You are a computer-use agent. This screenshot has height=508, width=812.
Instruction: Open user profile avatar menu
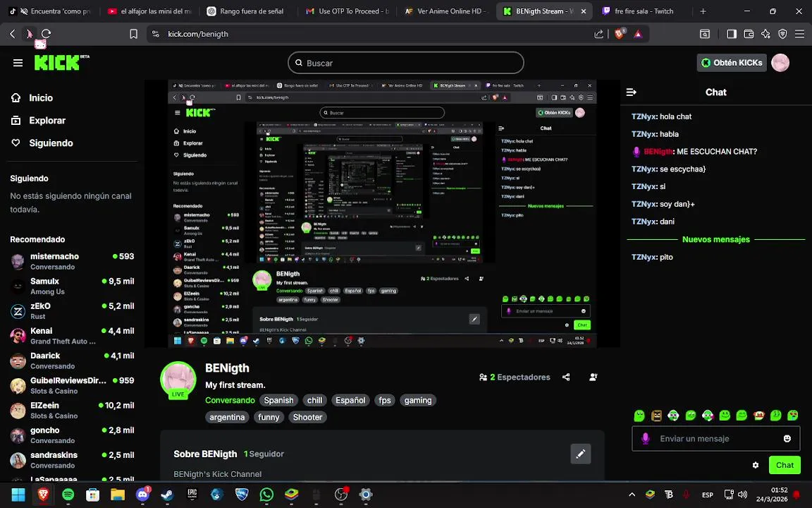[780, 63]
